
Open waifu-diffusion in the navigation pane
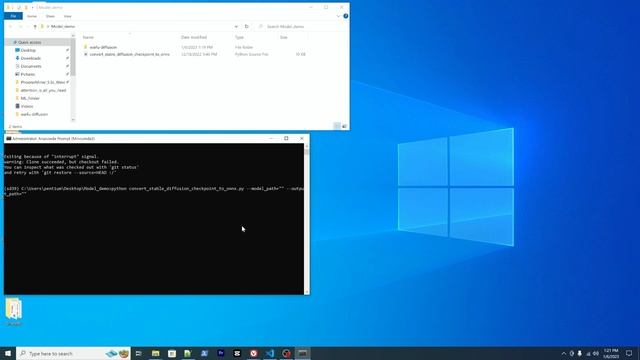34,114
